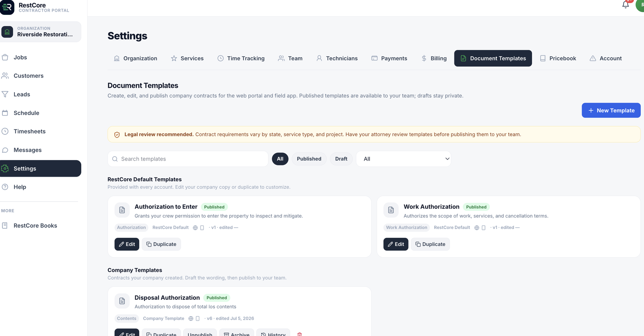Open RestCore Books link

pos(41,225)
